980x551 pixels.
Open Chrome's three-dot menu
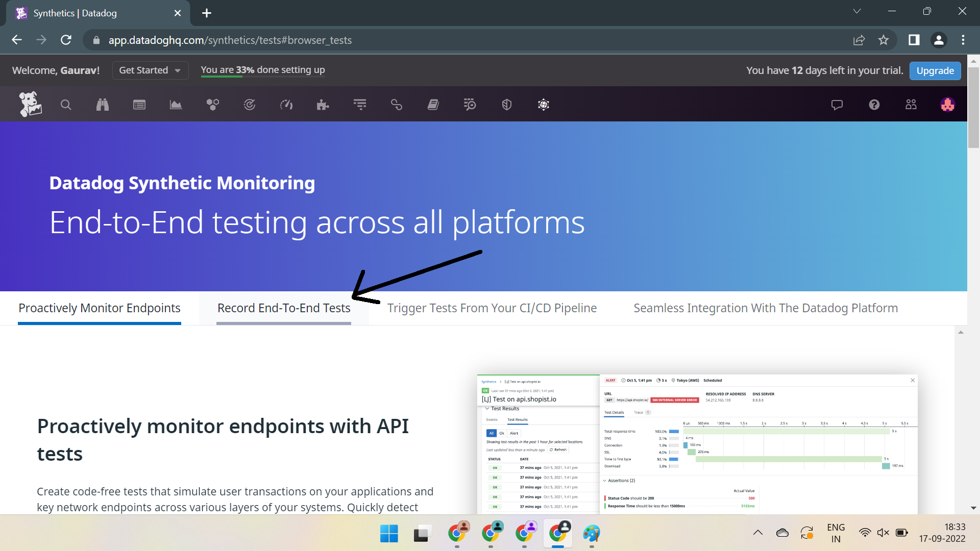(963, 40)
